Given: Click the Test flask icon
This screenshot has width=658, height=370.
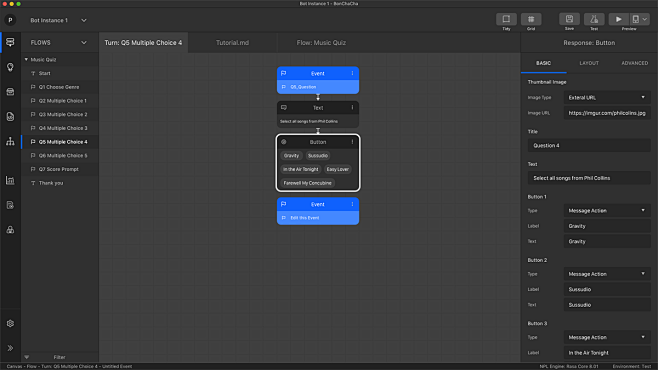Looking at the screenshot, I should point(594,19).
